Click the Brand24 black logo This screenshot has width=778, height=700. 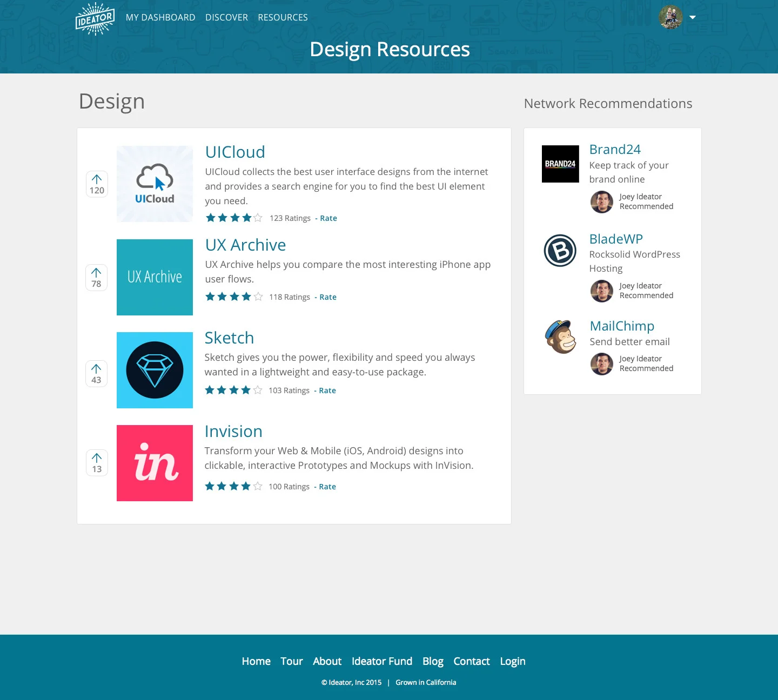coord(560,164)
